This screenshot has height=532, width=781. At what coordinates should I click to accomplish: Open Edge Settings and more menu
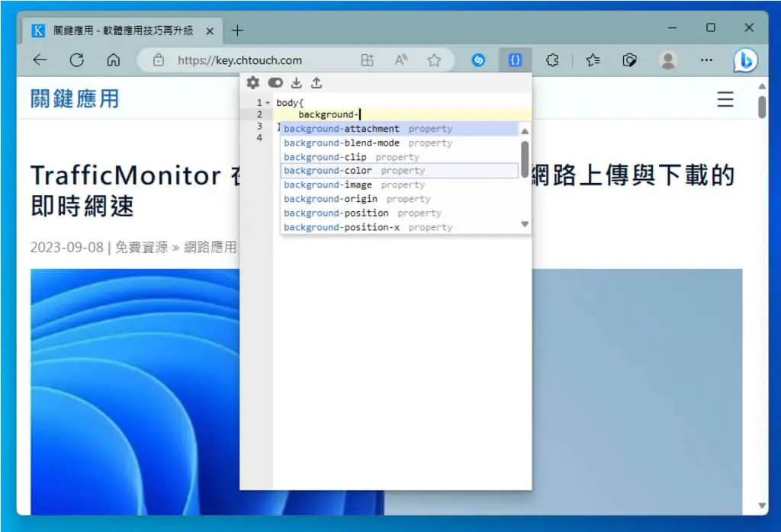click(706, 60)
